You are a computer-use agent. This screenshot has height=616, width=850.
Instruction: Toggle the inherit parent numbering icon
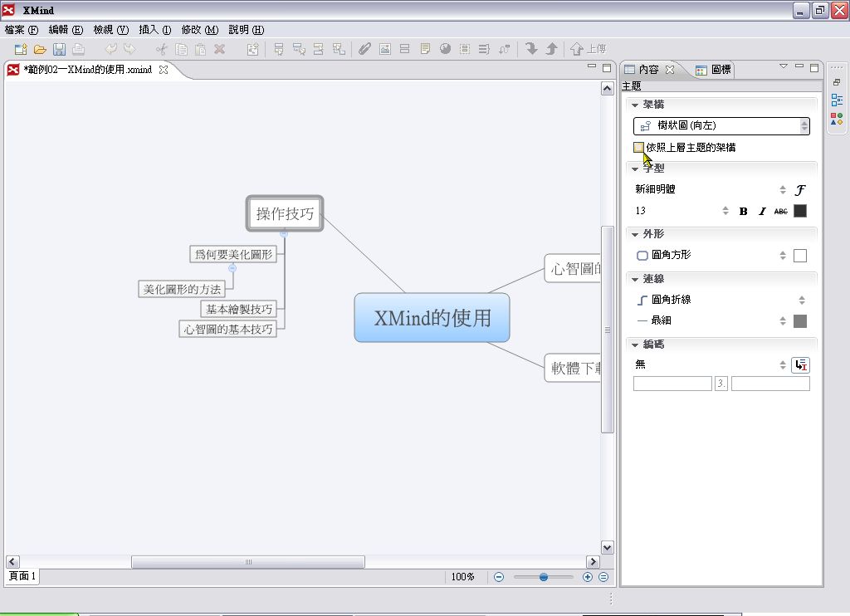[801, 365]
